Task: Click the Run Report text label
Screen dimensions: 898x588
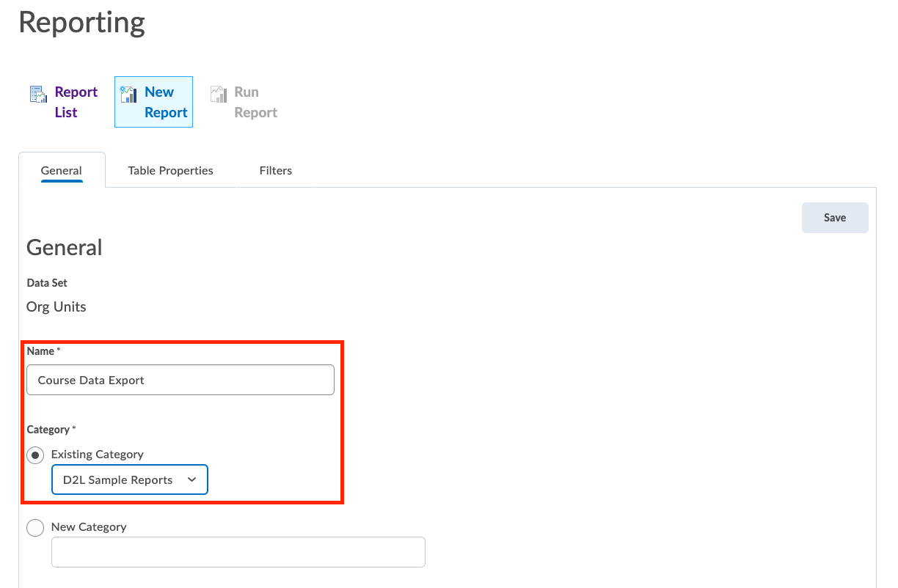Action: 255,102
